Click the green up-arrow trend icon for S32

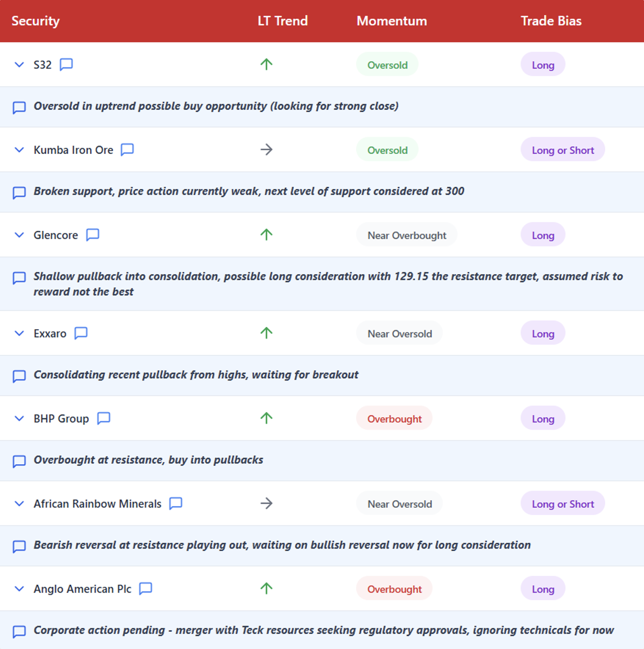click(267, 64)
